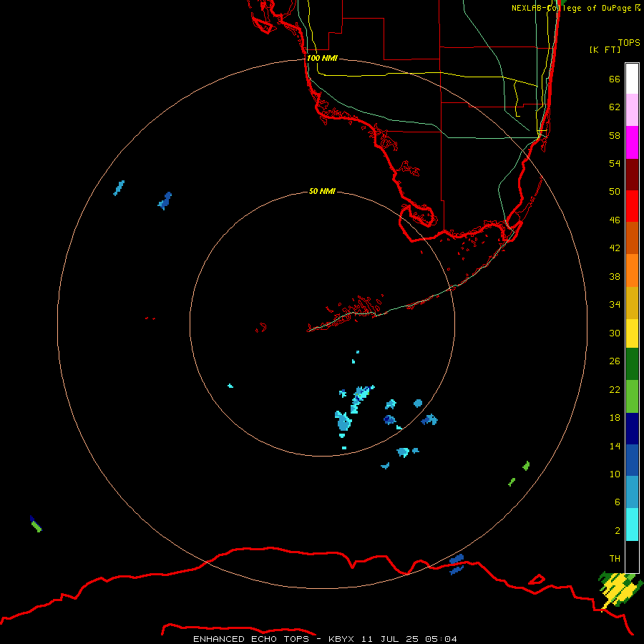Click the yellow 30 kft legend swatch

click(632, 333)
